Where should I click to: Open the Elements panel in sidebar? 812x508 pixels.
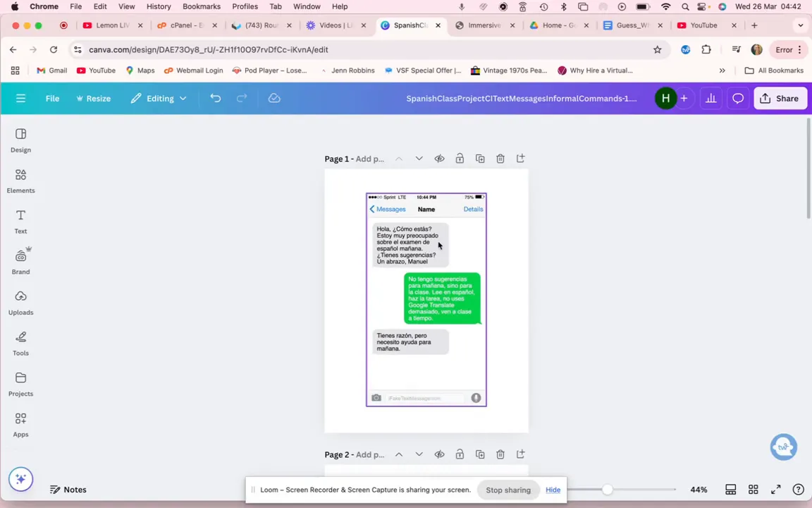click(x=20, y=181)
